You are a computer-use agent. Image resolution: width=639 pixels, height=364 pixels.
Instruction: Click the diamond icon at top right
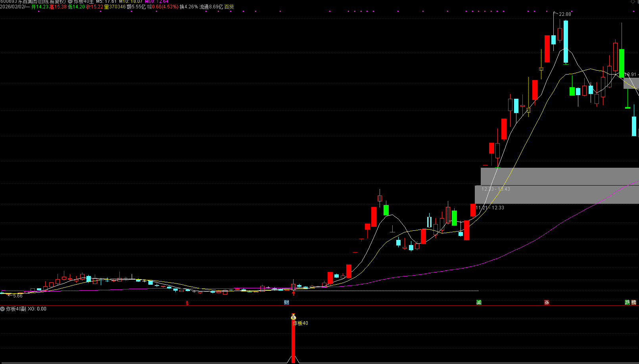pos(633,2)
